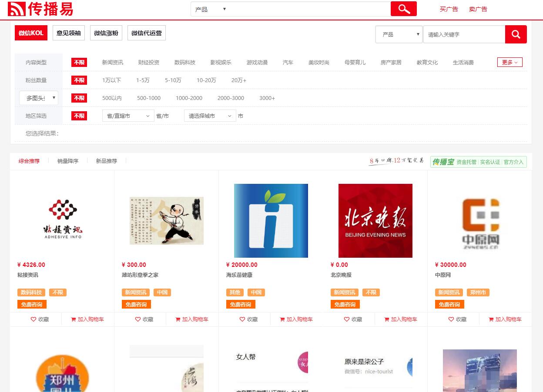The image size is (543, 392).
Task: Open 买广告 link in header
Action: [449, 9]
